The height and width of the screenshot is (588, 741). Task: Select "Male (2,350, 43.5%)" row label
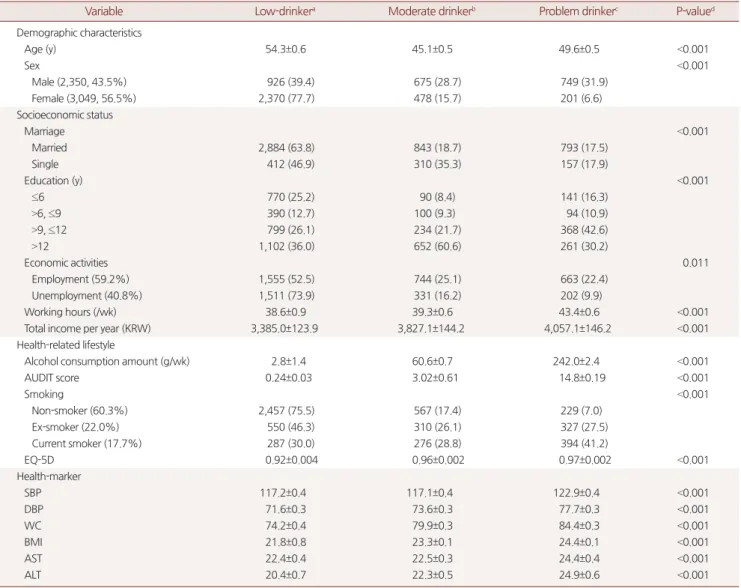click(79, 82)
